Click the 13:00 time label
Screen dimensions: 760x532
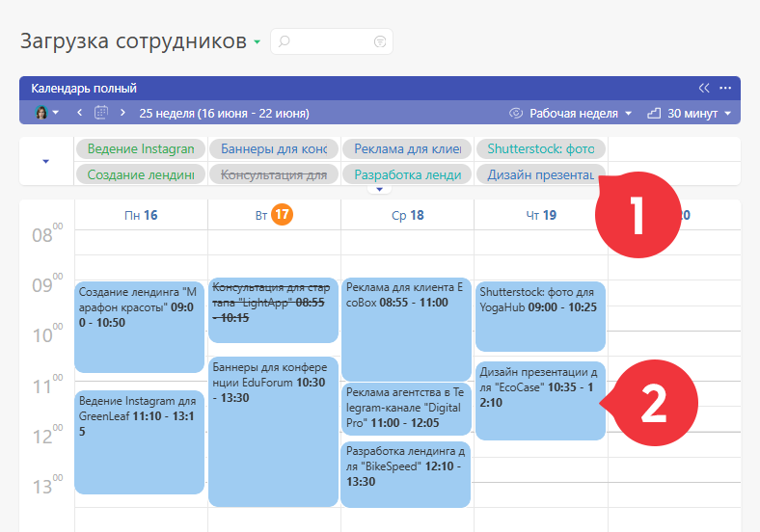coord(47,485)
